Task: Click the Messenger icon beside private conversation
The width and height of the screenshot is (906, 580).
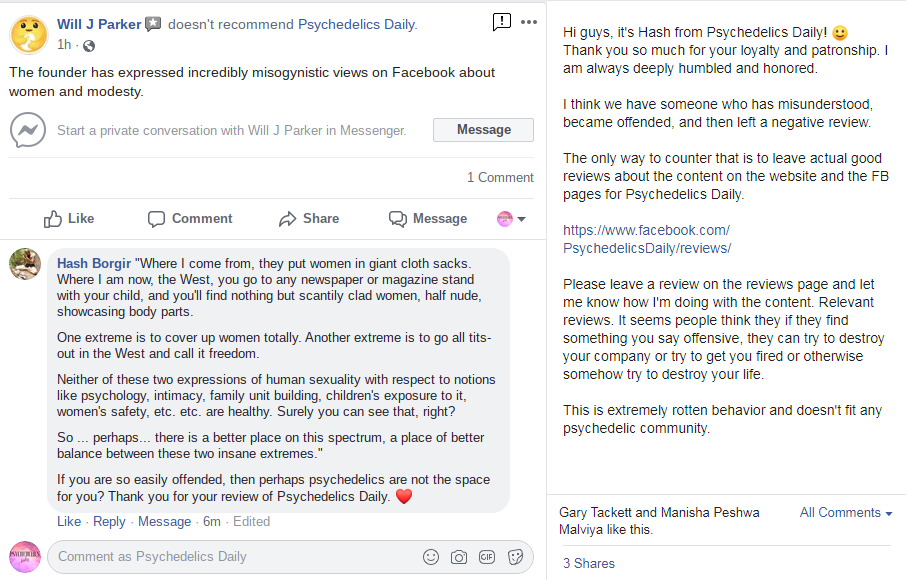Action: (x=27, y=130)
